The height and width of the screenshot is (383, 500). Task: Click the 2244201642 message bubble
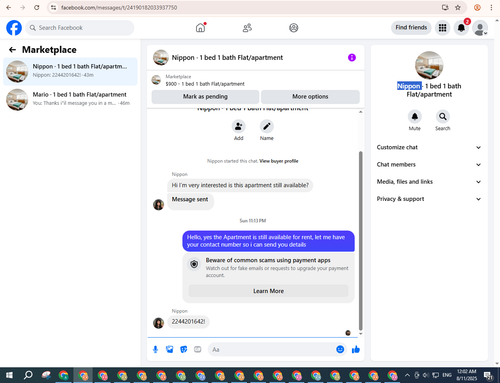188,322
